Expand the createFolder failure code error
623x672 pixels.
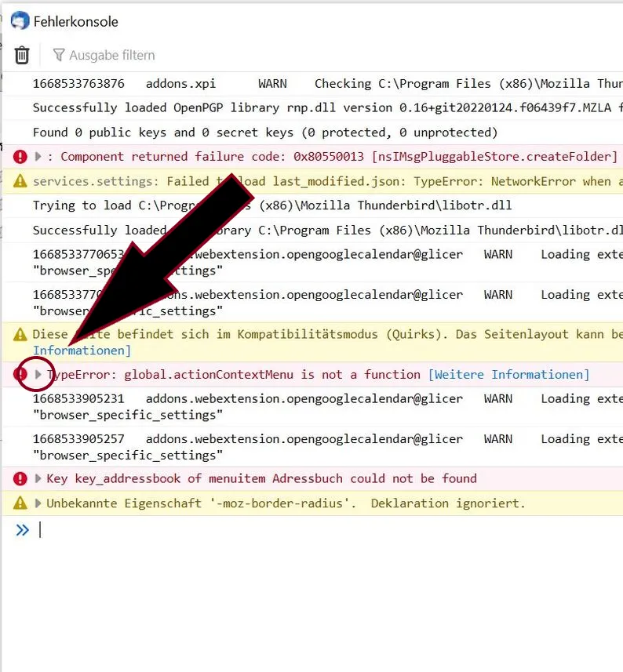(x=38, y=156)
